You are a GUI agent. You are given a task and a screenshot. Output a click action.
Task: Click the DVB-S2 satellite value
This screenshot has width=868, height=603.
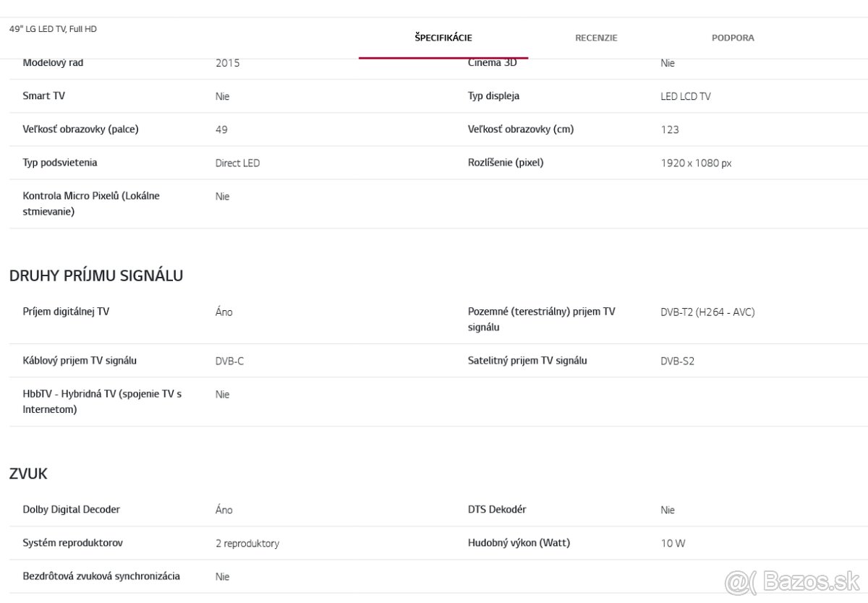(677, 361)
